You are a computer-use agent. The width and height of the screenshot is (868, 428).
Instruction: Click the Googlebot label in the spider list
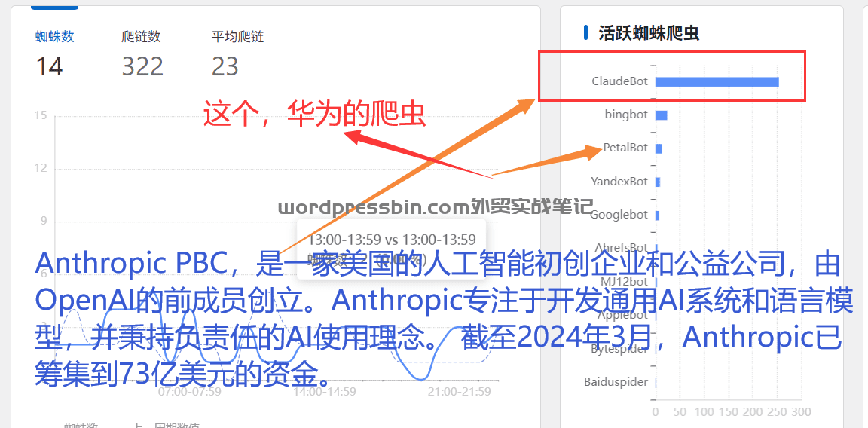click(x=619, y=215)
